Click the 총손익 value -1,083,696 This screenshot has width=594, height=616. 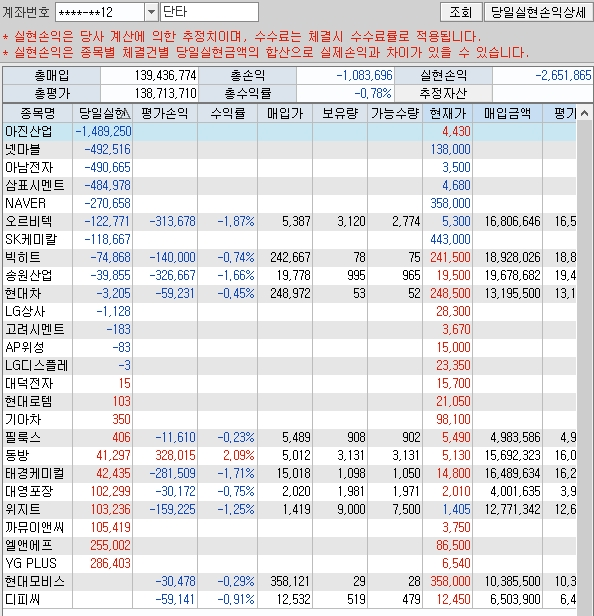(x=365, y=75)
